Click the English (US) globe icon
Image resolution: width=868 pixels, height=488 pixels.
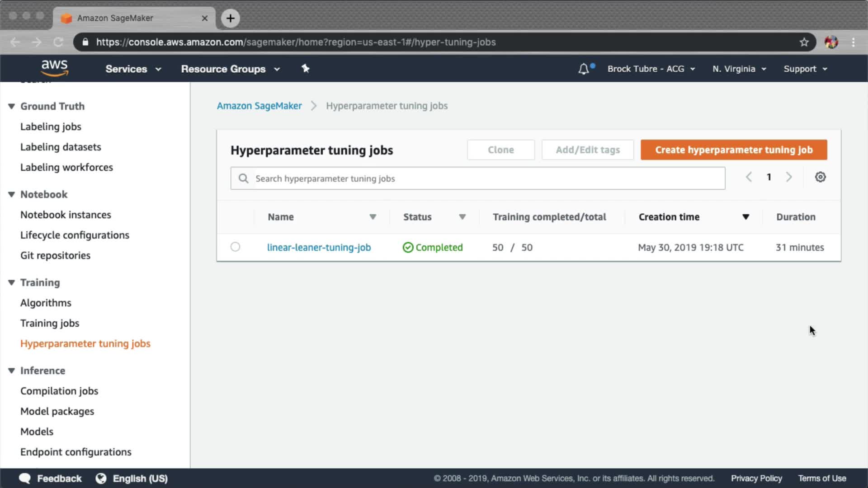[x=101, y=479]
